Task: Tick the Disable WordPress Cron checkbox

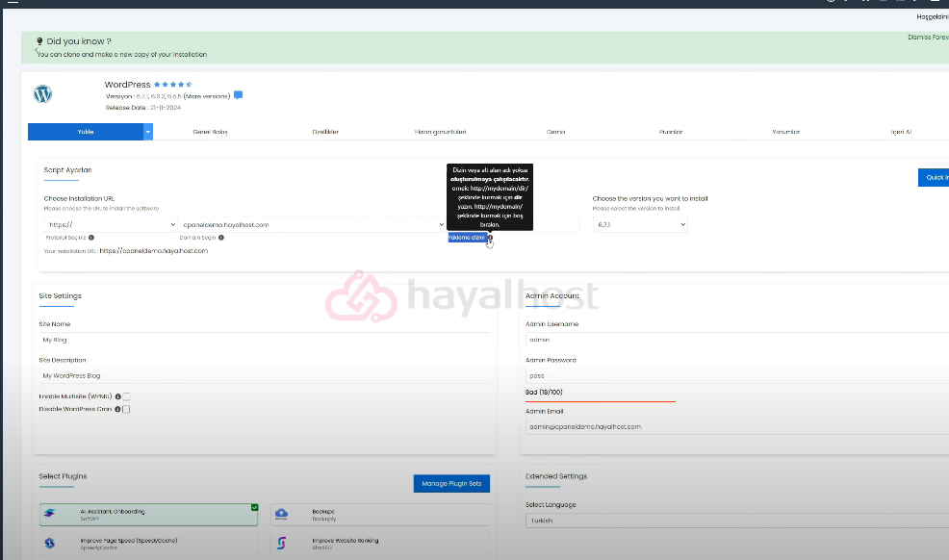Action: 126,410
